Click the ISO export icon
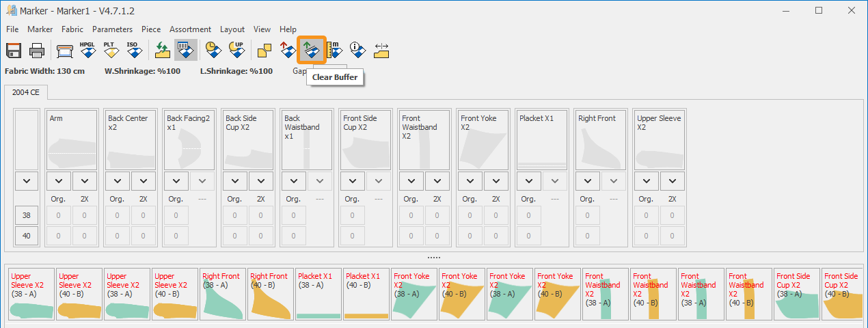The height and width of the screenshot is (328, 868). [x=133, y=50]
